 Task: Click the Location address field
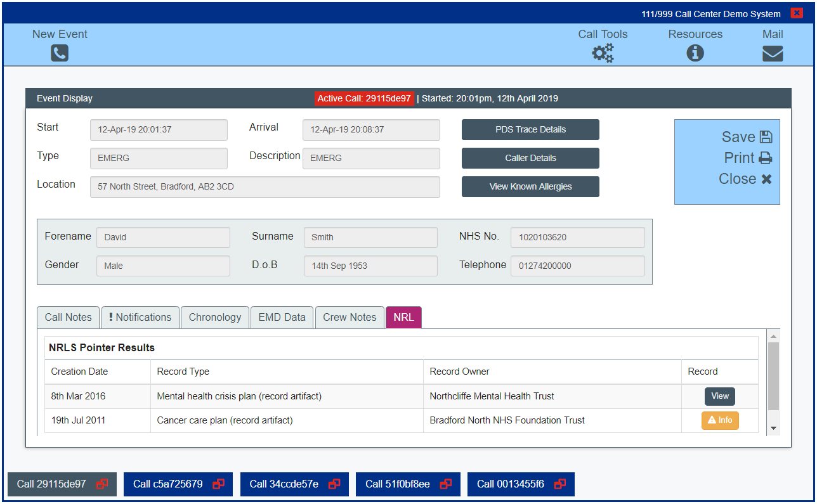[265, 187]
